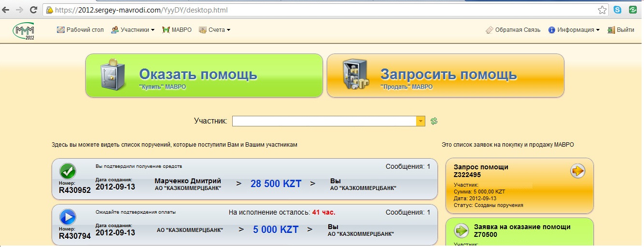The height and width of the screenshot is (247, 644).
Task: Expand the Участники menu
Action: (133, 30)
